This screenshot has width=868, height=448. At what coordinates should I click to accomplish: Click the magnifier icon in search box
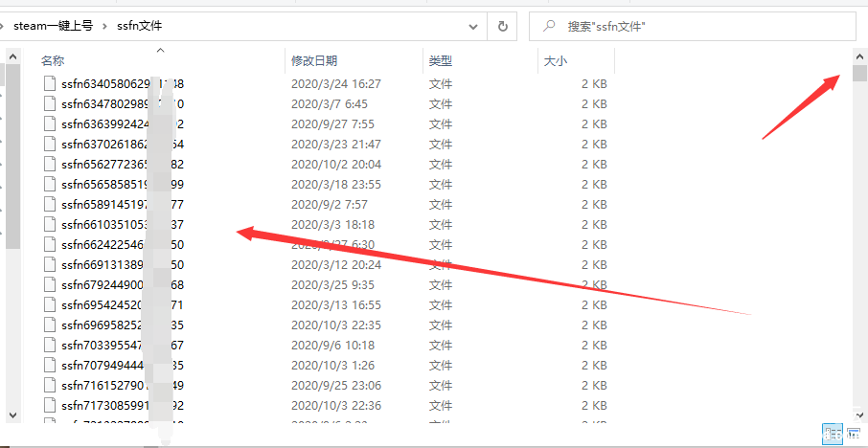[550, 27]
